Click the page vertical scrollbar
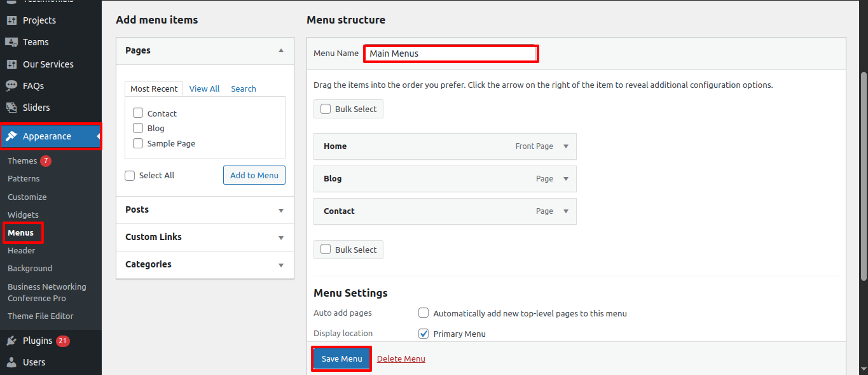 (x=864, y=175)
